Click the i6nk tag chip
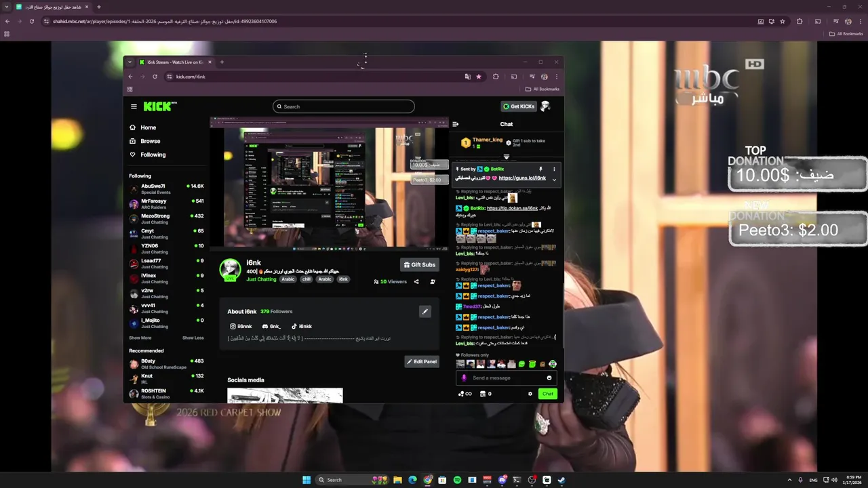This screenshot has width=868, height=488. click(x=343, y=279)
